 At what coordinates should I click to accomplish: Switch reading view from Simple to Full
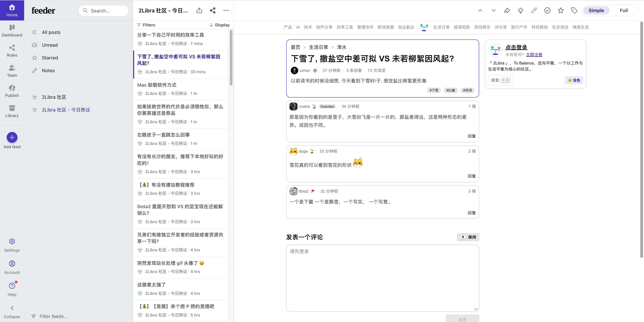point(624,10)
